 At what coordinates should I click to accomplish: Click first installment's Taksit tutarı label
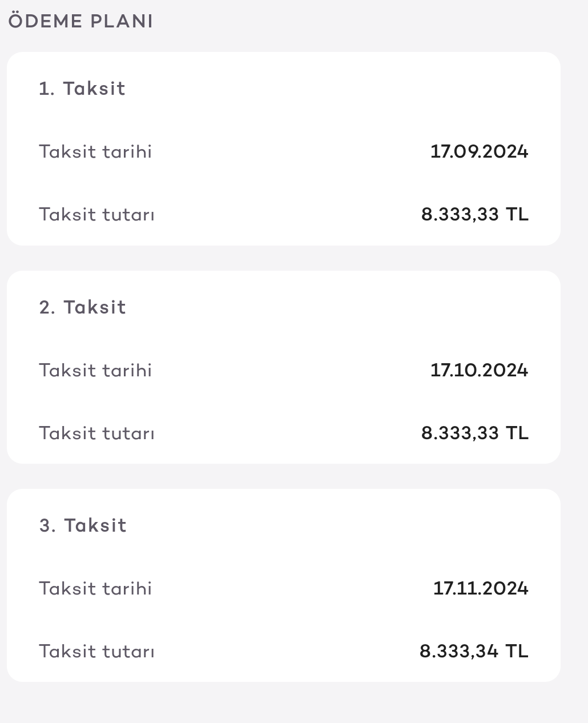coord(96,215)
